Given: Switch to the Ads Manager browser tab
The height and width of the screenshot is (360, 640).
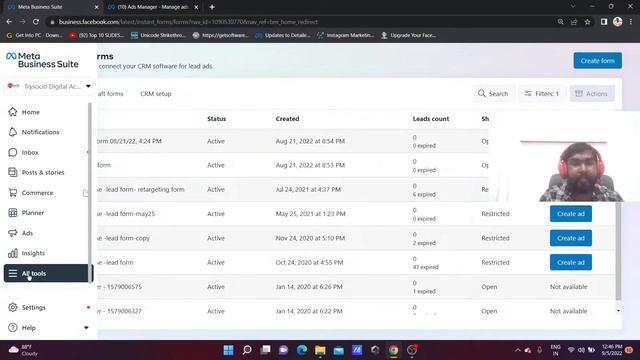Looking at the screenshot, I should click(x=153, y=7).
